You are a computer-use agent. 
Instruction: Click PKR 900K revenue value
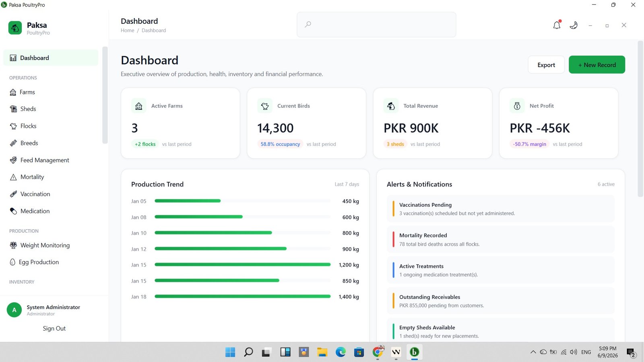point(411,128)
